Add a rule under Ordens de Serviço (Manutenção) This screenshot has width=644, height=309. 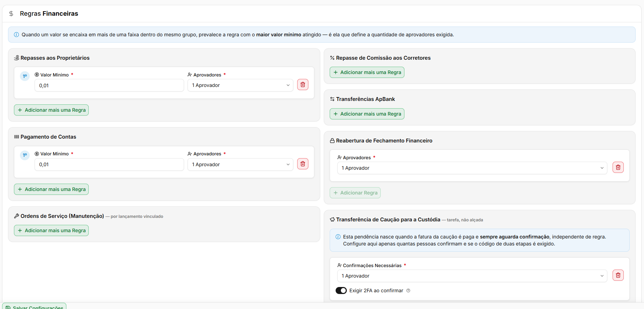pos(51,230)
